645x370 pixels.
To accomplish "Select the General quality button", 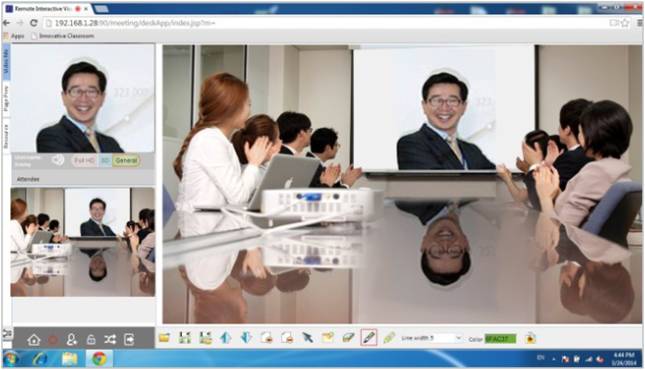I will tap(126, 161).
